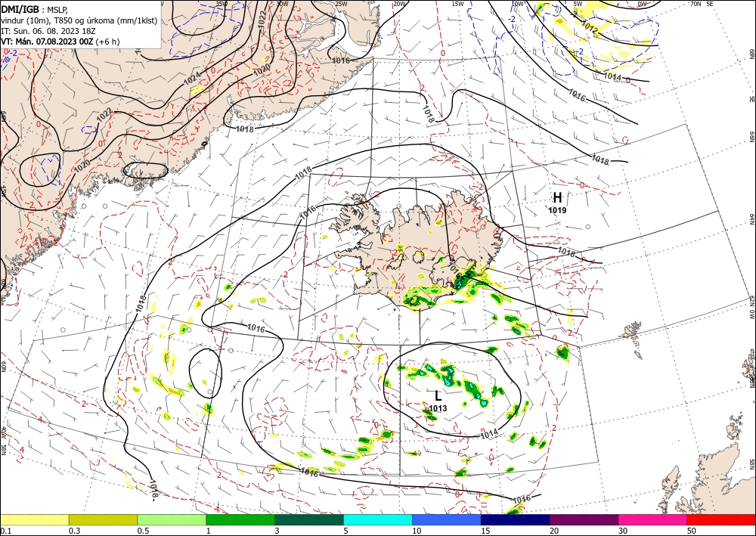This screenshot has width=756, height=536.
Task: Click the '1024' isobar label over Greenland
Action: click(x=192, y=79)
